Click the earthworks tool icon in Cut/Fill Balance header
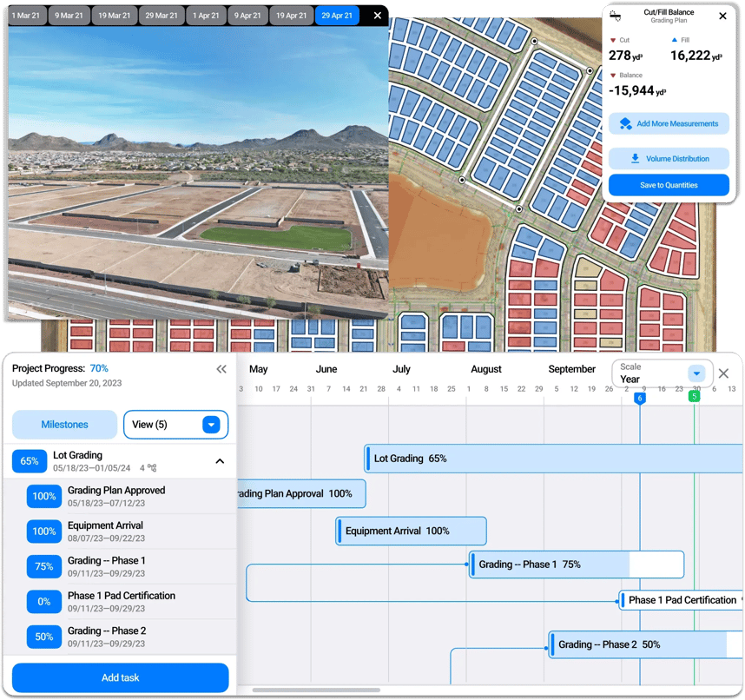The height and width of the screenshot is (700, 745). tap(616, 15)
